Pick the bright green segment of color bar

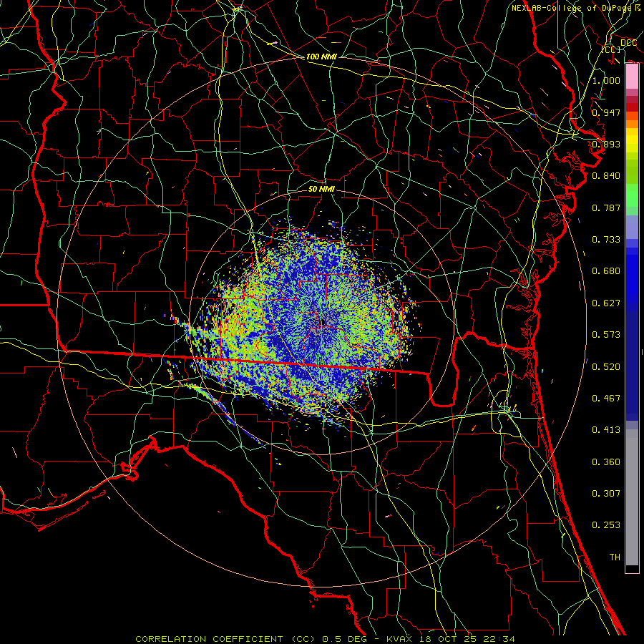point(632,195)
